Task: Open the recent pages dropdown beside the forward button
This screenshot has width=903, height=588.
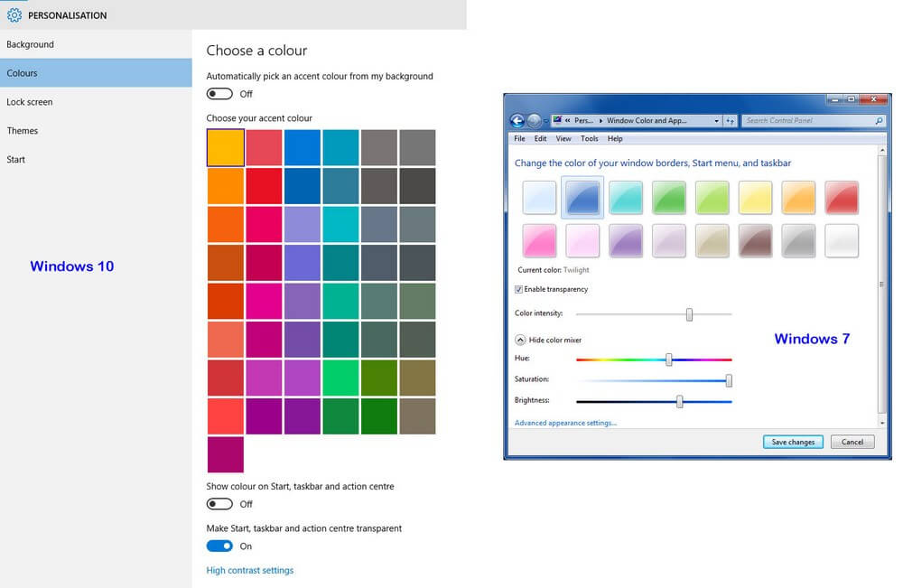Action: tap(545, 121)
